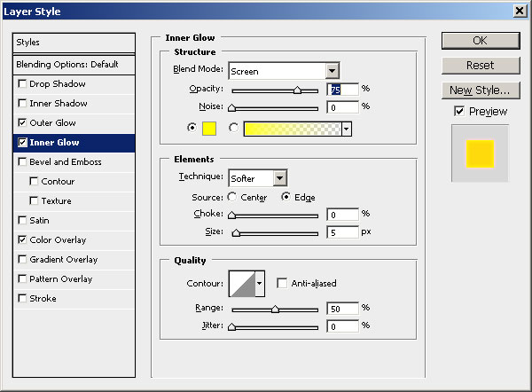The image size is (532, 392).
Task: Open the Blend Mode dropdown
Action: pyautogui.click(x=284, y=71)
